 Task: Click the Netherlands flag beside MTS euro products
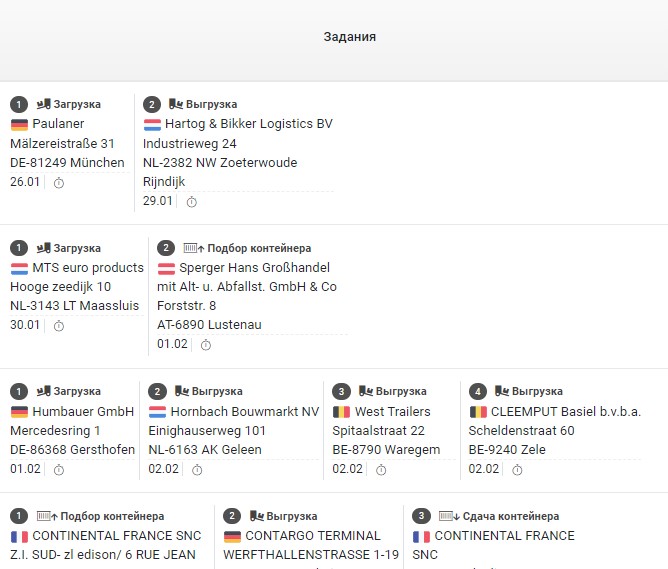coord(19,268)
